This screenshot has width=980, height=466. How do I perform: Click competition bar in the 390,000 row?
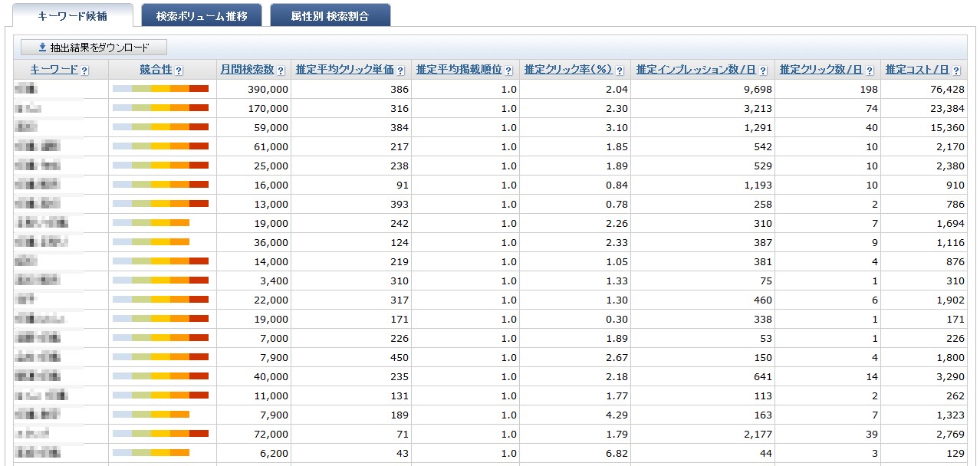point(160,89)
